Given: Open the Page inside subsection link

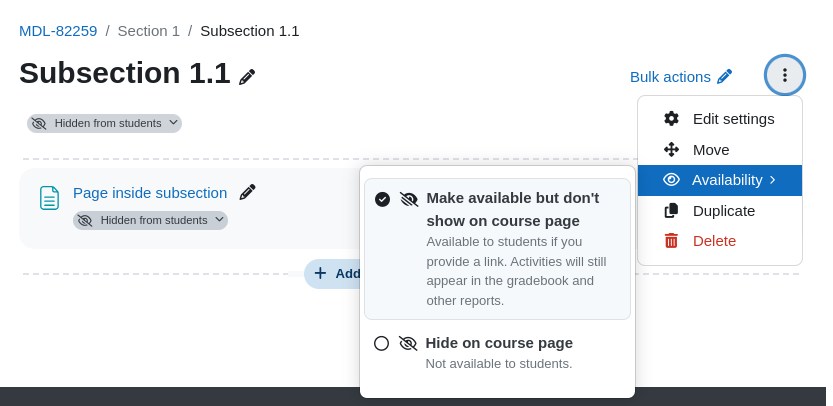Looking at the screenshot, I should coord(150,193).
